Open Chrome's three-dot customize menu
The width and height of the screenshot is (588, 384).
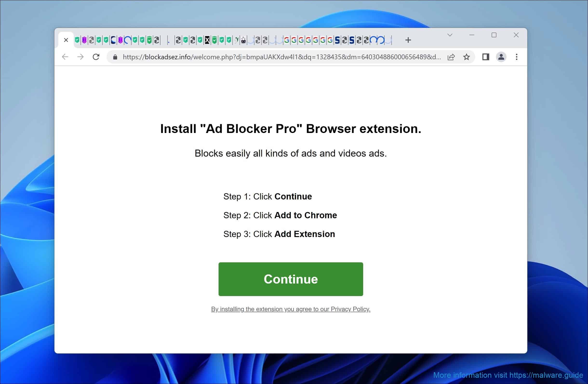click(x=516, y=57)
